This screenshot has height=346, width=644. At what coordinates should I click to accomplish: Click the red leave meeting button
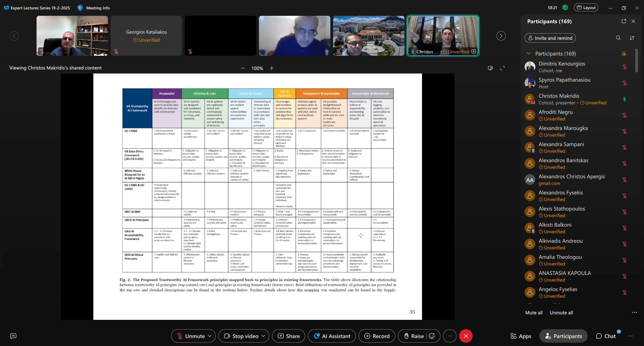pyautogui.click(x=466, y=336)
